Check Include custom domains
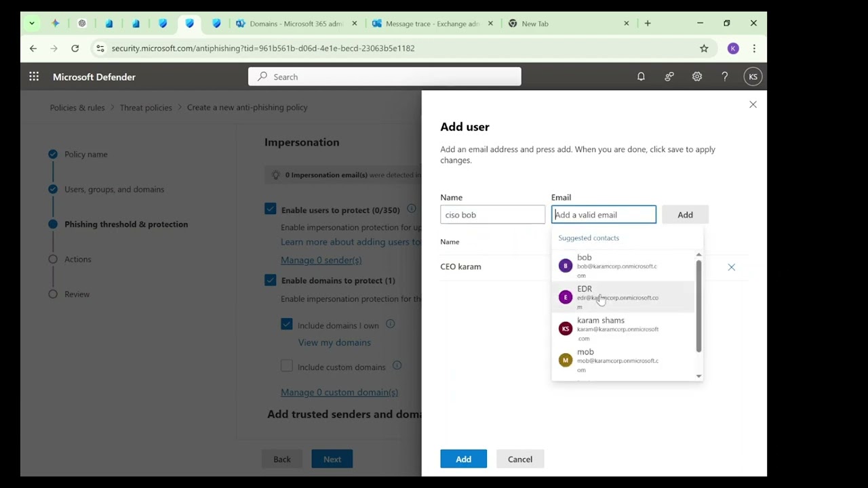The image size is (868, 488). pyautogui.click(x=287, y=366)
